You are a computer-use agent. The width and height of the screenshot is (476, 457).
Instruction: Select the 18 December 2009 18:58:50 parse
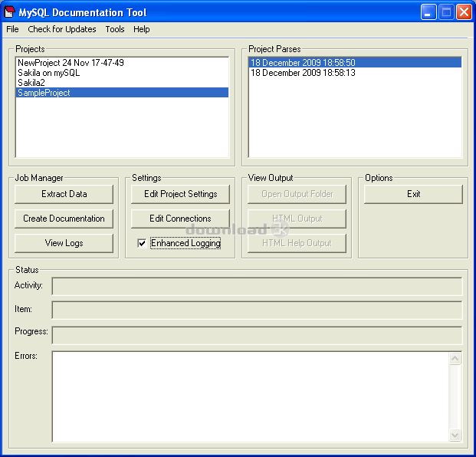click(355, 63)
